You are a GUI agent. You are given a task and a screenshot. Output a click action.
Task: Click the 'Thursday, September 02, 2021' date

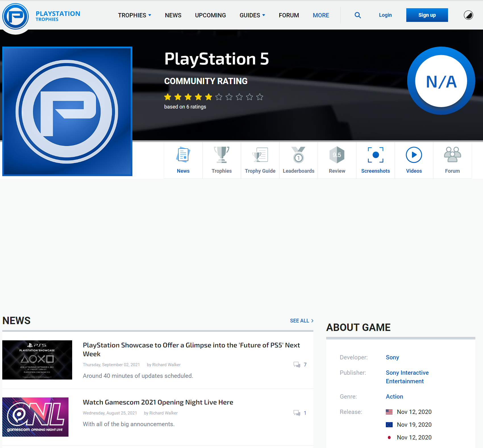[x=111, y=365]
